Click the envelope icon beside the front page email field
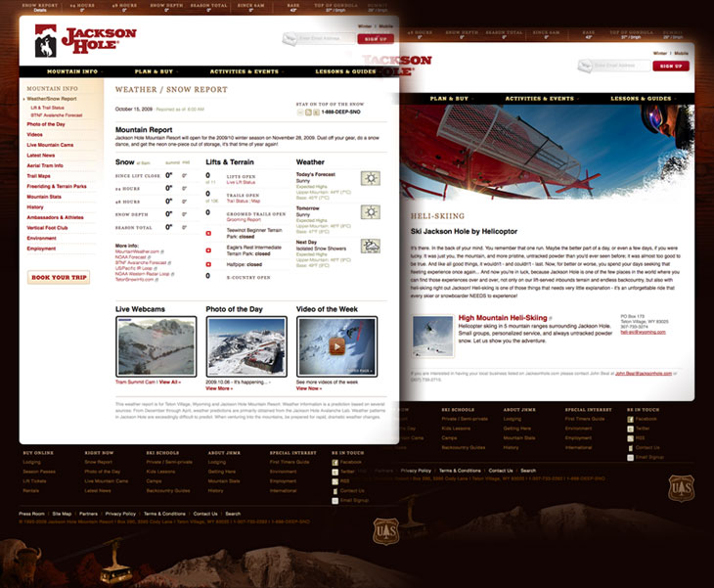 (290, 39)
